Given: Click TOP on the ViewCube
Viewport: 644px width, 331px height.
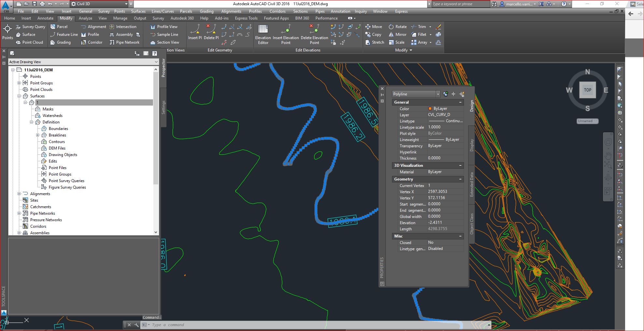Looking at the screenshot, I should (x=587, y=90).
